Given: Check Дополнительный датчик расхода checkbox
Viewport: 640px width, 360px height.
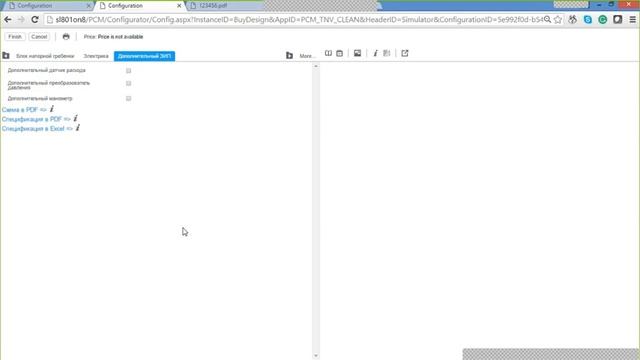Looking at the screenshot, I should click(129, 71).
